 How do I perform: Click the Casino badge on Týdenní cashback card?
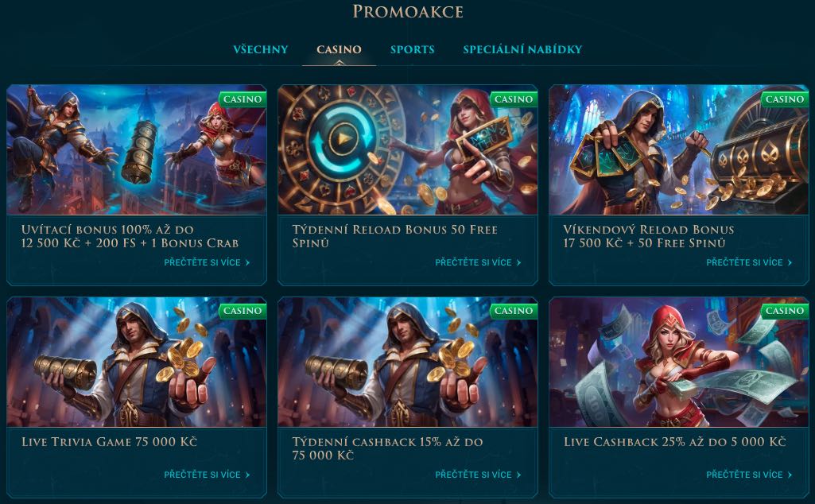coord(514,311)
